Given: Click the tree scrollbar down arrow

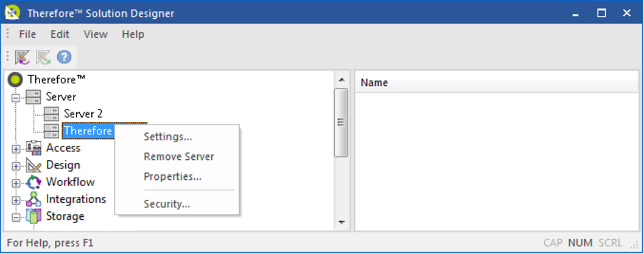Looking at the screenshot, I should click(x=341, y=222).
